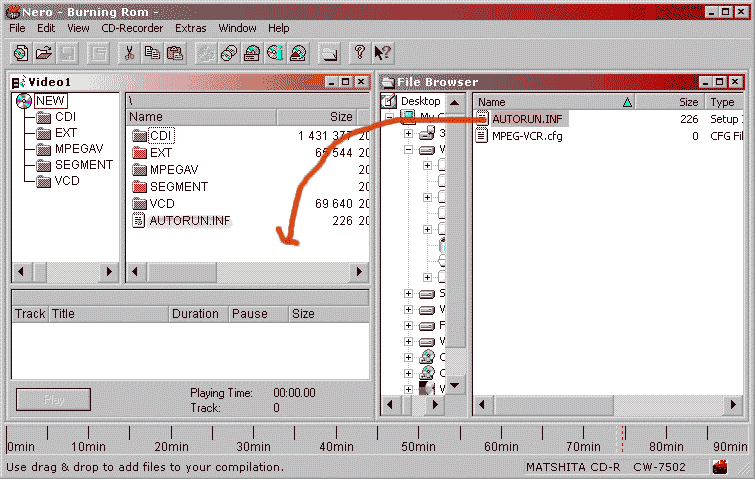
Task: Click the File Browser folder toolbar icon
Action: click(330, 53)
